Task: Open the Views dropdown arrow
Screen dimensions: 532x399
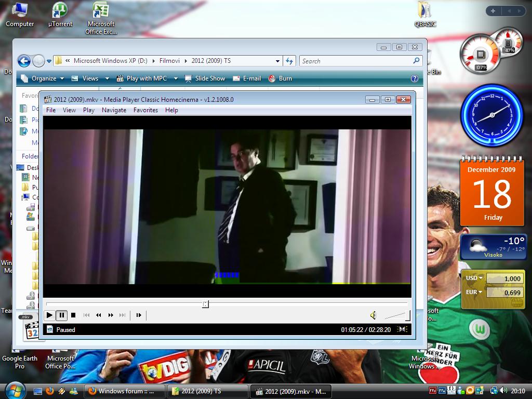Action: click(107, 78)
